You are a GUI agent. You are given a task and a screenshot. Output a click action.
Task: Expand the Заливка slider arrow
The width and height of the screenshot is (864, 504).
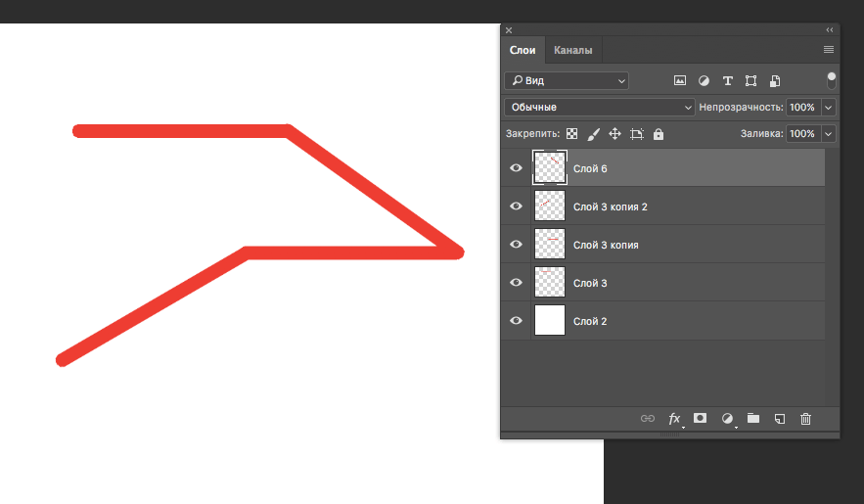(828, 133)
